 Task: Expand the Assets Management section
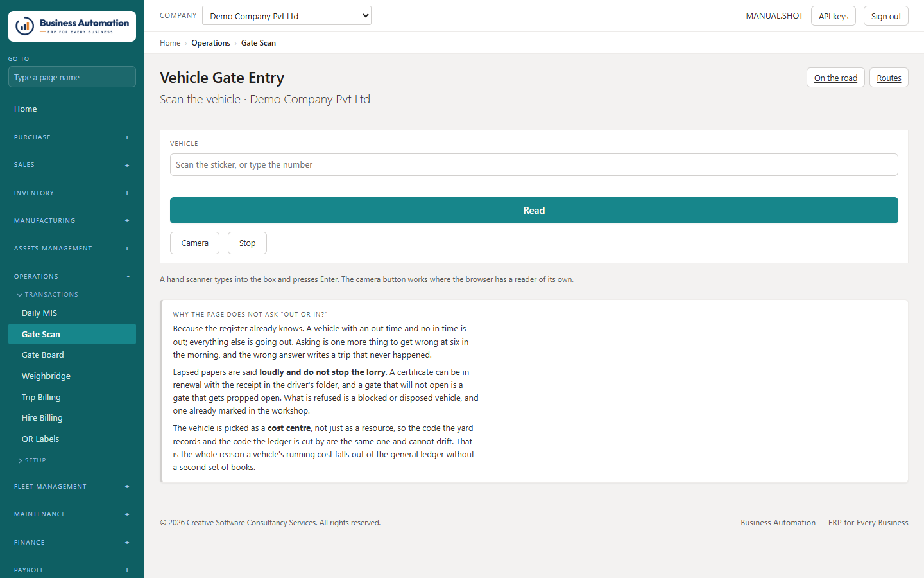click(x=72, y=249)
